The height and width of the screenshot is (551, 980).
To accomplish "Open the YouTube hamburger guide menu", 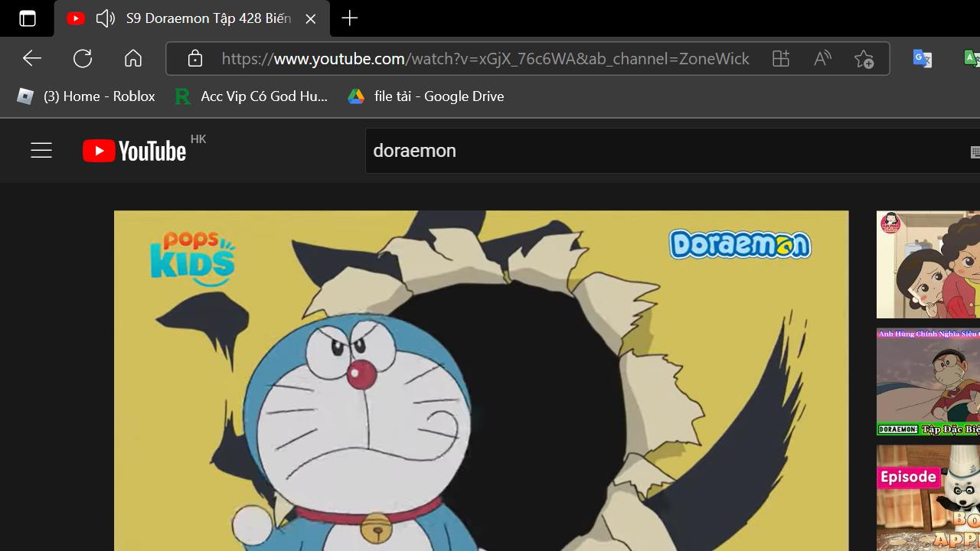I will pos(41,151).
